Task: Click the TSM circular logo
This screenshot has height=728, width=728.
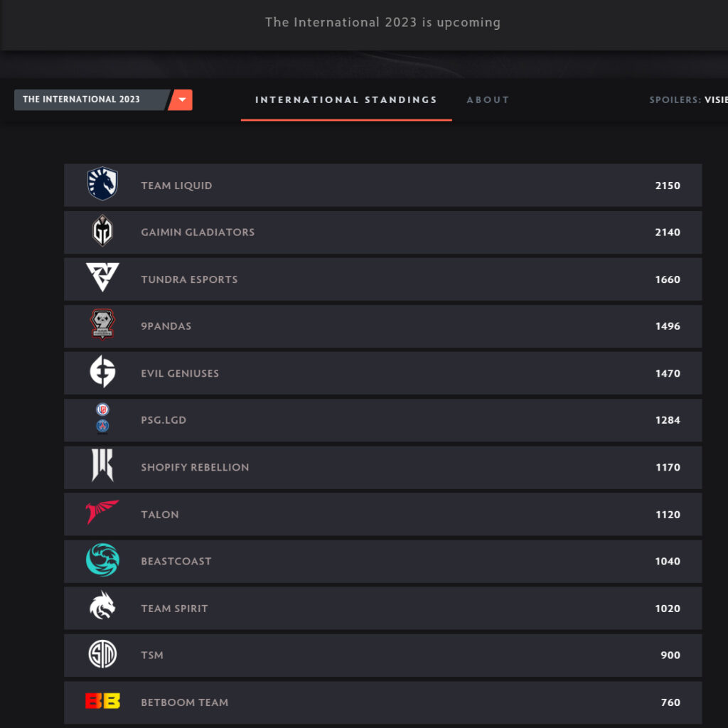Action: [x=102, y=654]
